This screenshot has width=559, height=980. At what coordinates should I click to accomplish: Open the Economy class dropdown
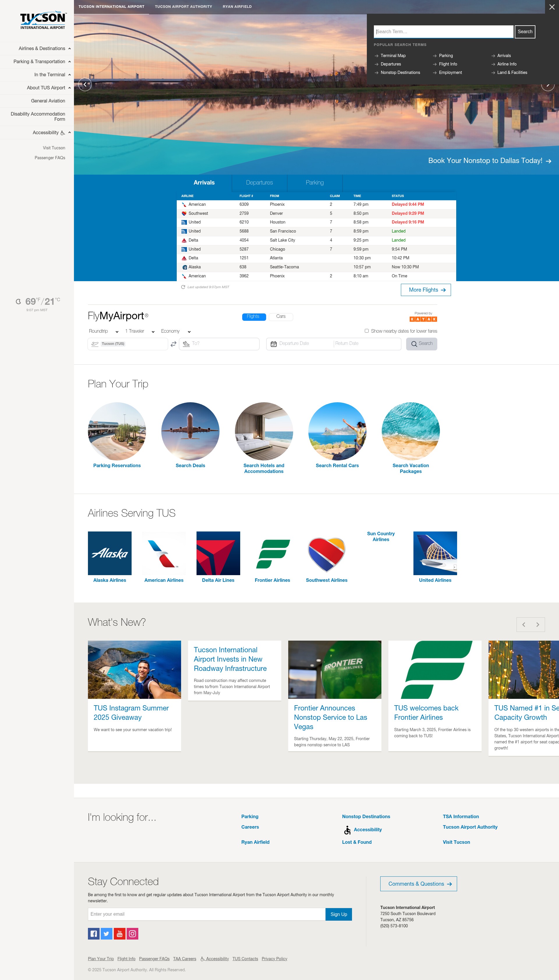(x=176, y=331)
